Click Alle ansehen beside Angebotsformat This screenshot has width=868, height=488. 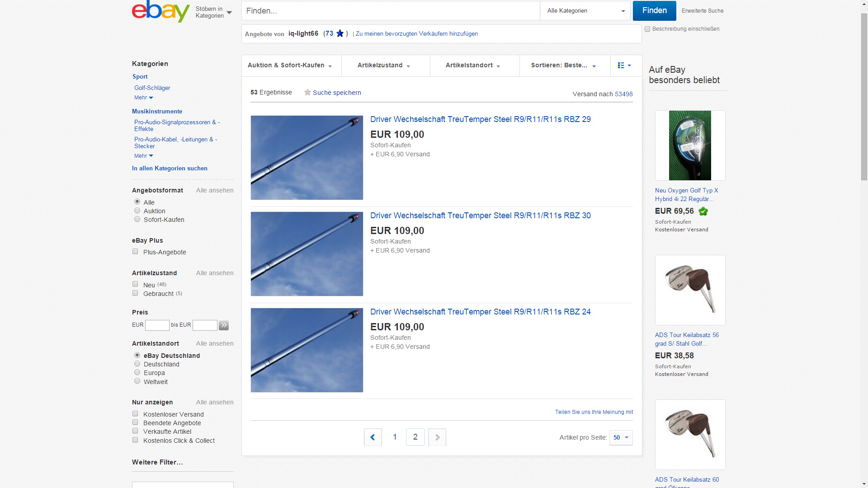click(215, 191)
